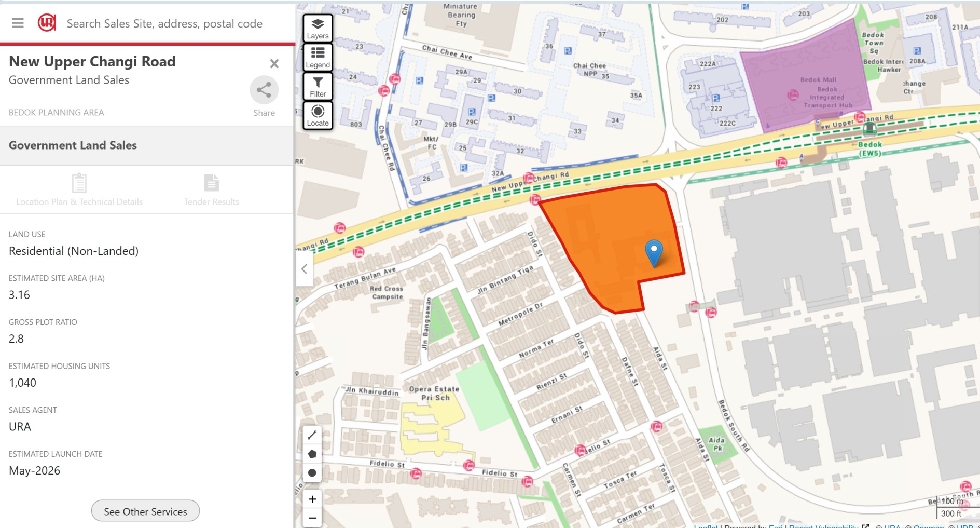Viewport: 980px width, 528px height.
Task: Locate my position on map
Action: (318, 115)
